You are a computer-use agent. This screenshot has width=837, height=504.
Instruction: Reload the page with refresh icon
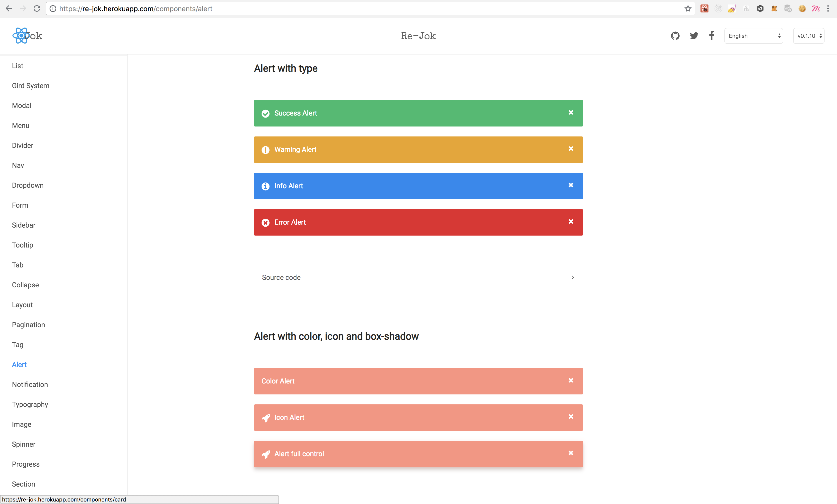point(37,8)
